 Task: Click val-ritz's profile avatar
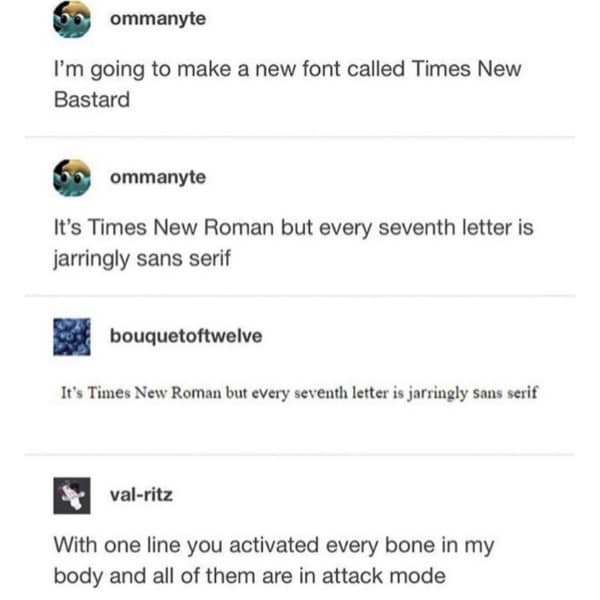[x=72, y=494]
